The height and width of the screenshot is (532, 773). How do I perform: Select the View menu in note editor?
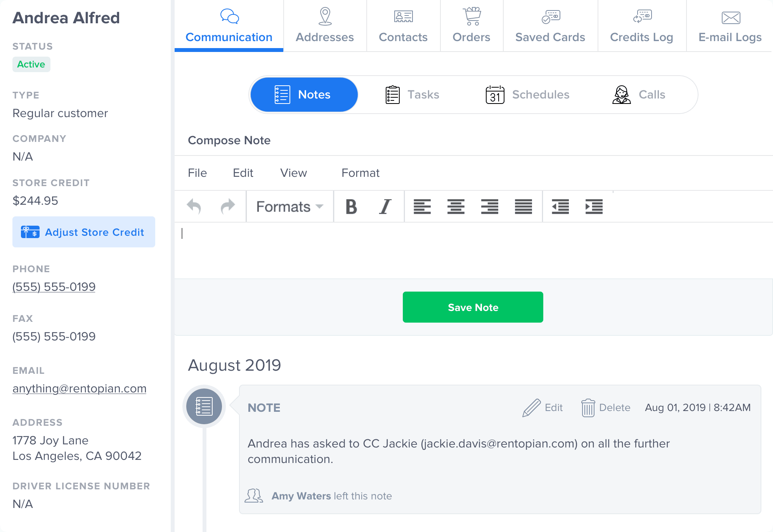point(294,173)
